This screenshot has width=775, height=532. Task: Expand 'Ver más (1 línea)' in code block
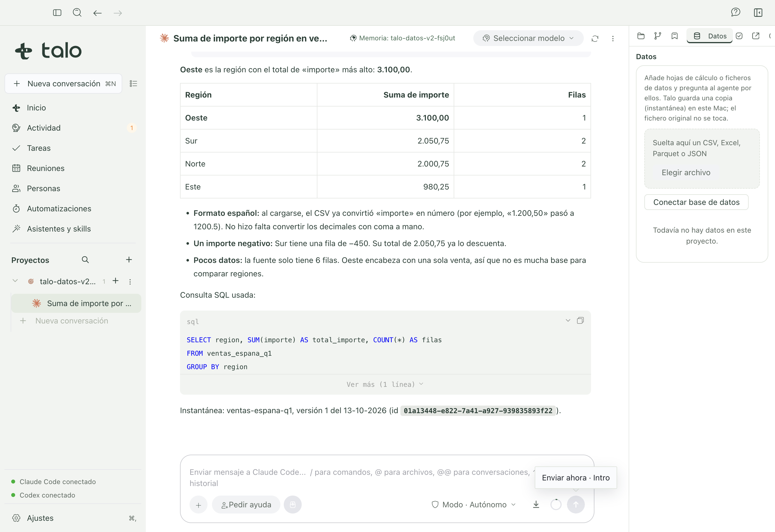tap(385, 384)
